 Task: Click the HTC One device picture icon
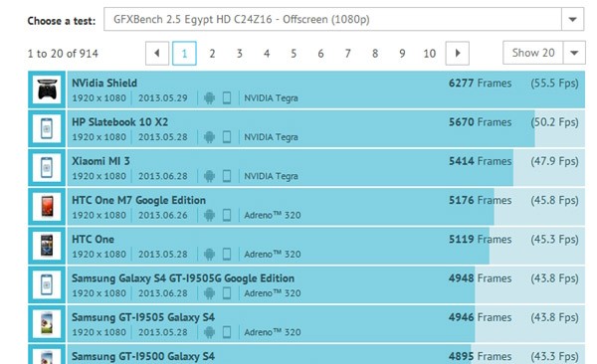(x=47, y=246)
